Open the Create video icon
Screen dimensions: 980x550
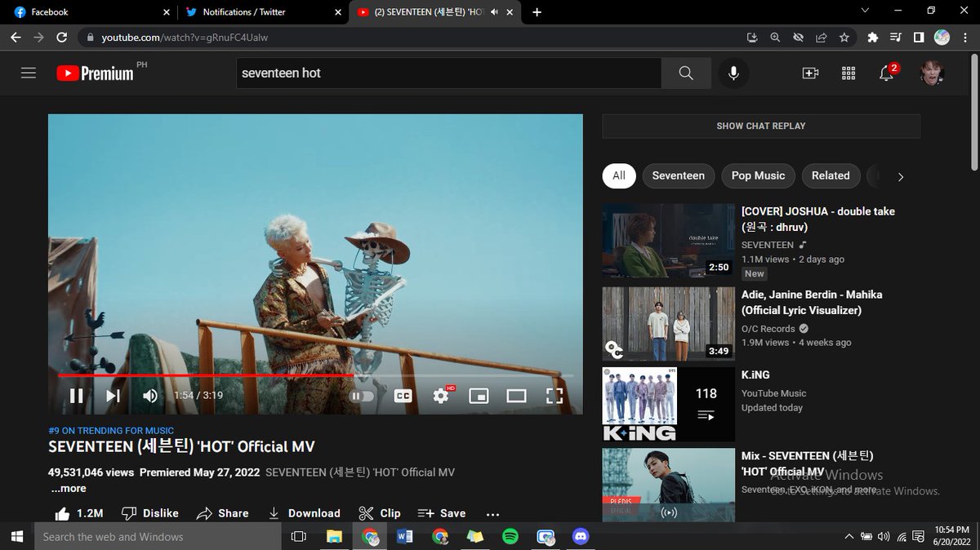(x=810, y=73)
